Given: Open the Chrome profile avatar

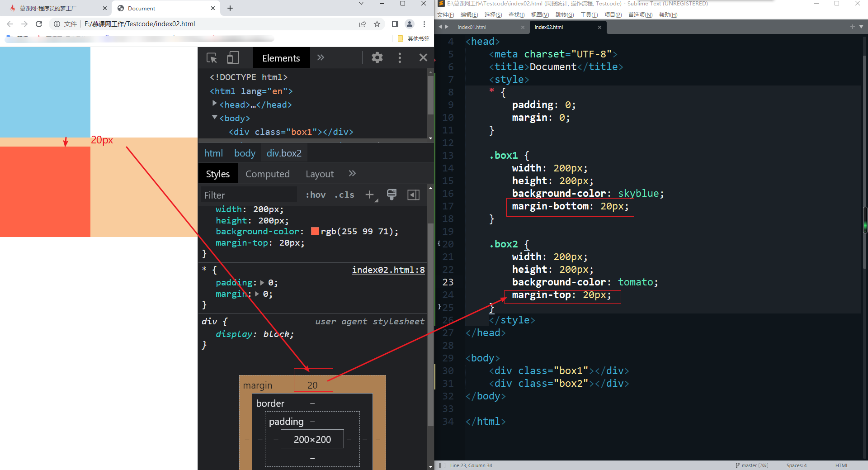Looking at the screenshot, I should point(410,24).
